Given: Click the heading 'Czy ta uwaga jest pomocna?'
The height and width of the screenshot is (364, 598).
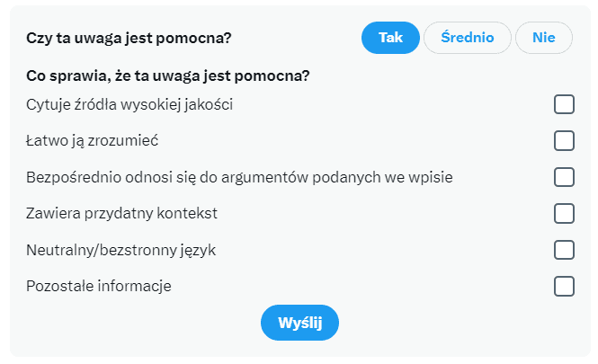Looking at the screenshot, I should click(129, 38).
